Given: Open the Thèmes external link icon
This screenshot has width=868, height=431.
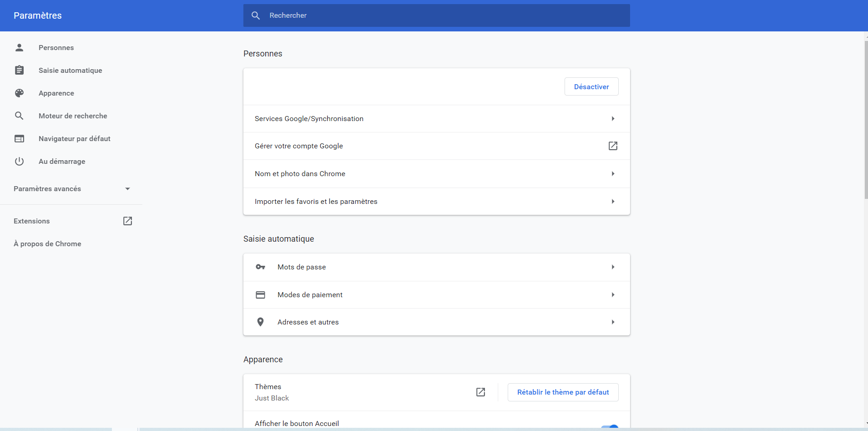Looking at the screenshot, I should (x=480, y=392).
